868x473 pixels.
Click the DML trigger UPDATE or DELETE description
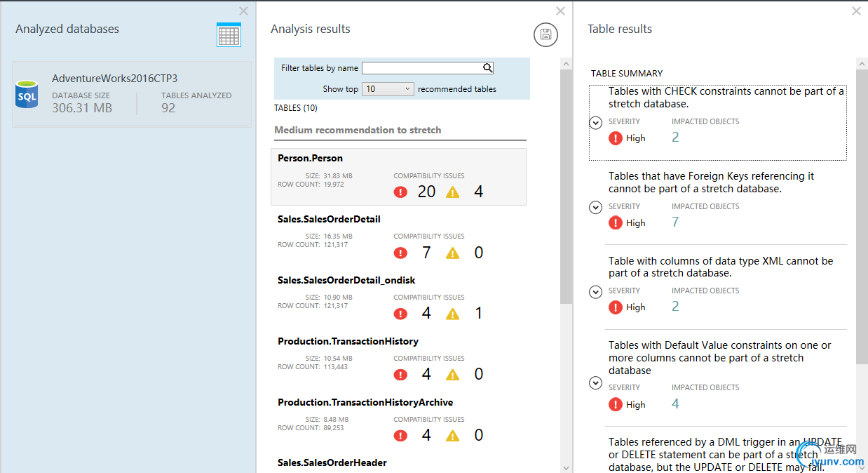pos(726,455)
